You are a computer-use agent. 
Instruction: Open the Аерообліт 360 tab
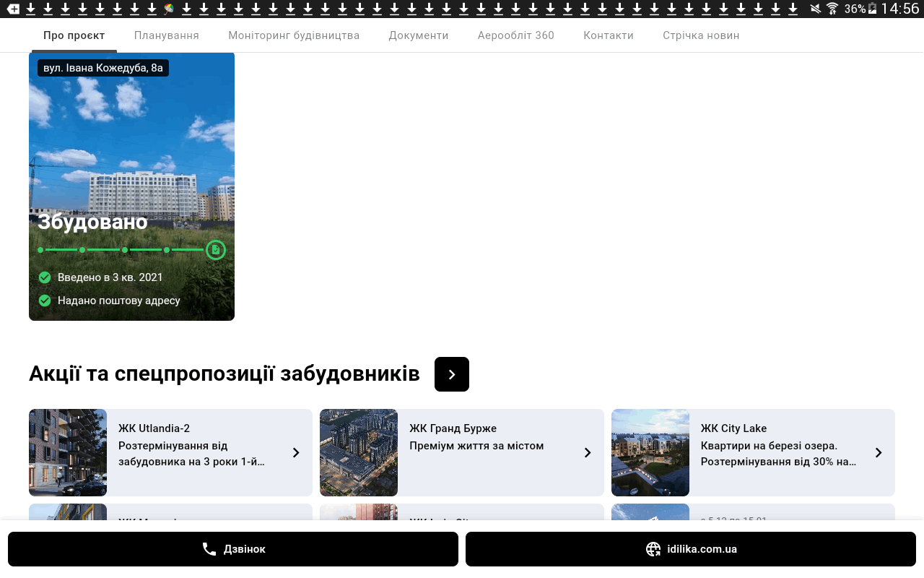click(515, 35)
